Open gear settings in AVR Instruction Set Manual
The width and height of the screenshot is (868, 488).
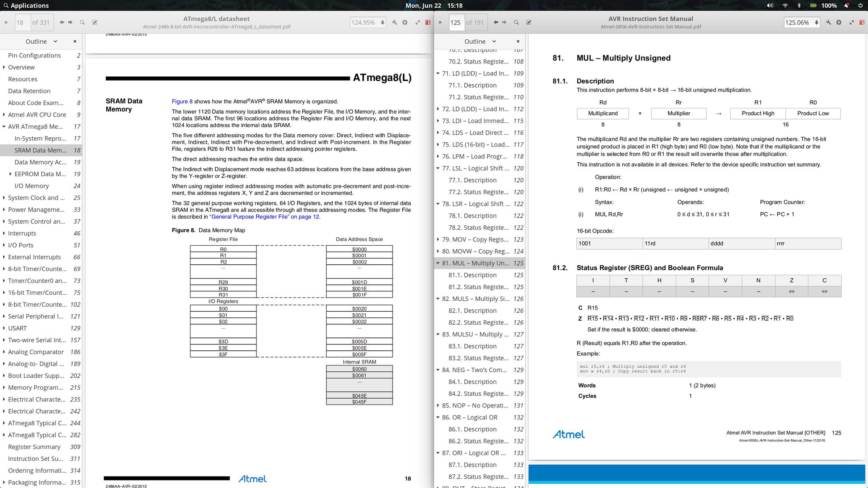tap(839, 22)
